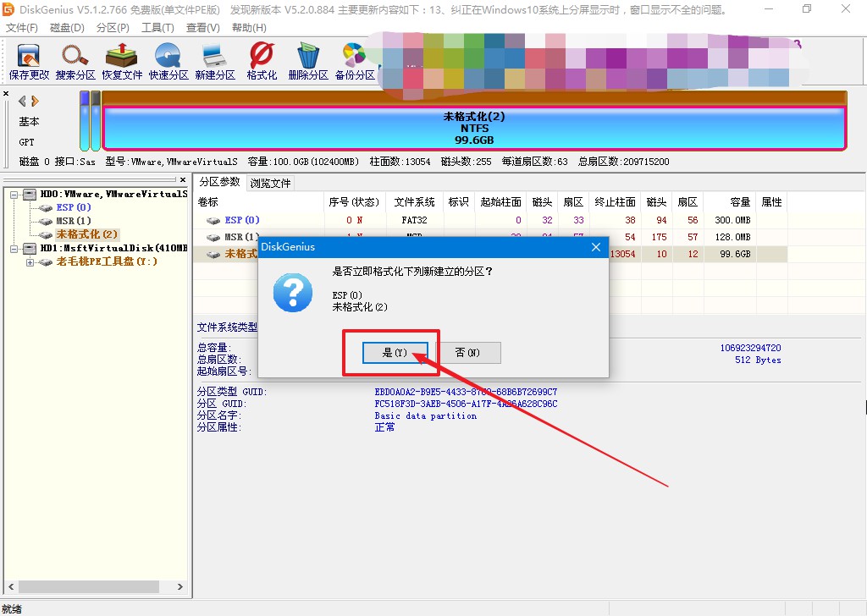Sort by 卷标 column header

click(258, 202)
